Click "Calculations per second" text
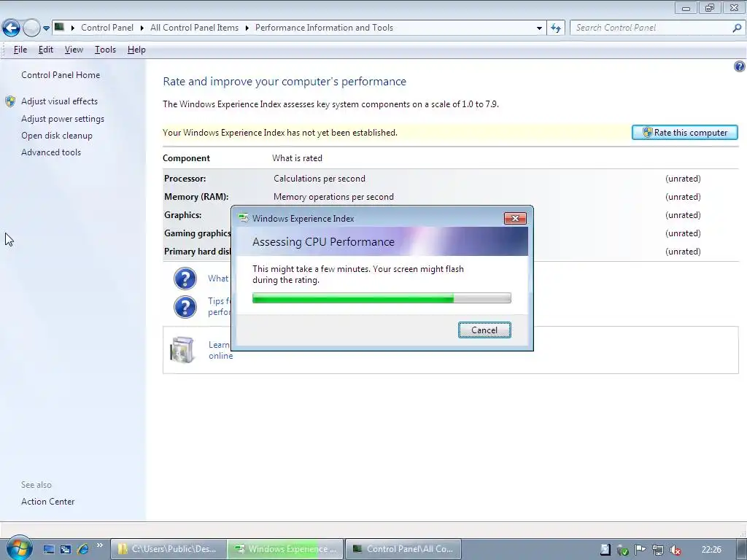 (320, 179)
